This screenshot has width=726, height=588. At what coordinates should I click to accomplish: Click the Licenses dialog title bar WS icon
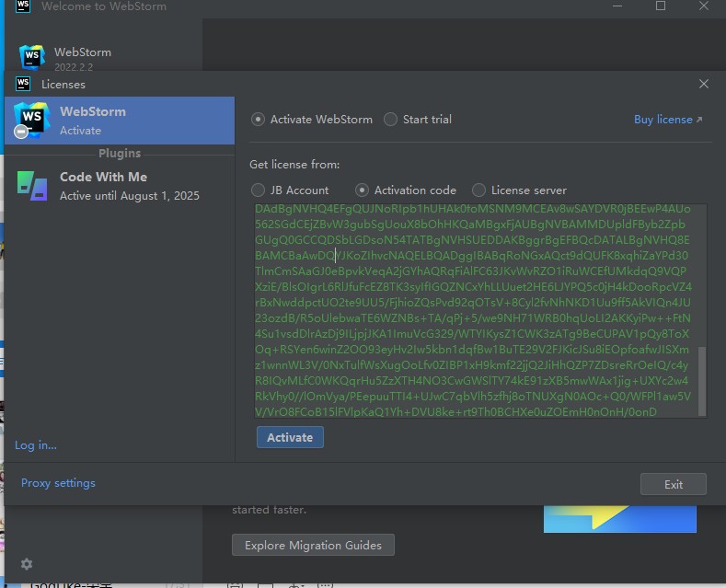pos(23,84)
